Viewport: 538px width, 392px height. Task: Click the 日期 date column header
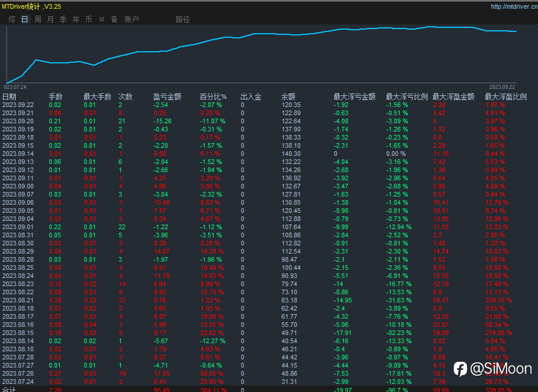point(9,97)
